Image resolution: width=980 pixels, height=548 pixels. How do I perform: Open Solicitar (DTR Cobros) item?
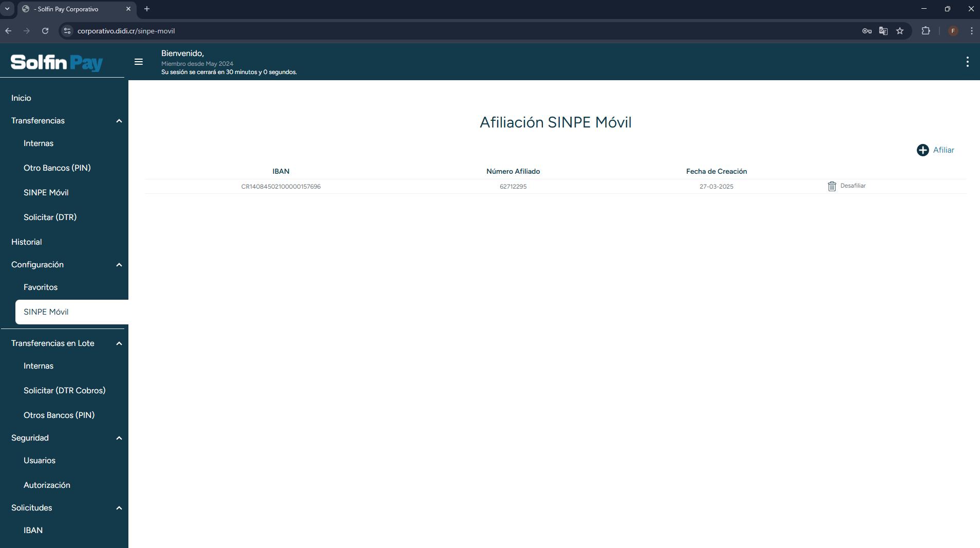click(65, 391)
